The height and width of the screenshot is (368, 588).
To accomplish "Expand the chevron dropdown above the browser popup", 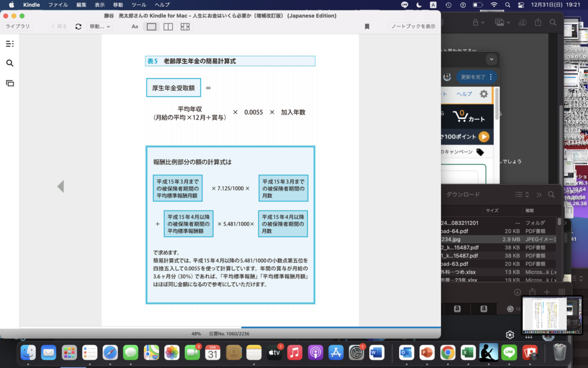I will point(491,59).
